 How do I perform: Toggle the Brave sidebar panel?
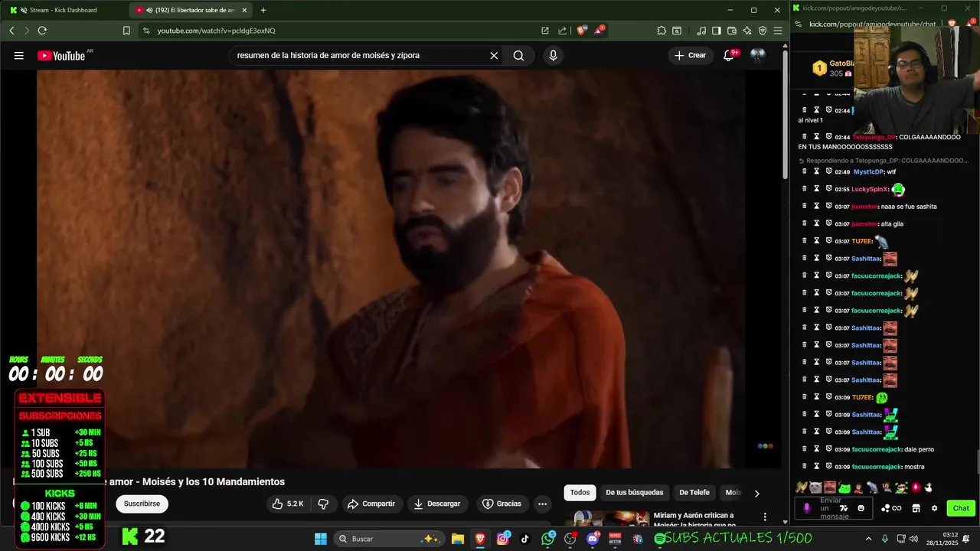tap(717, 31)
